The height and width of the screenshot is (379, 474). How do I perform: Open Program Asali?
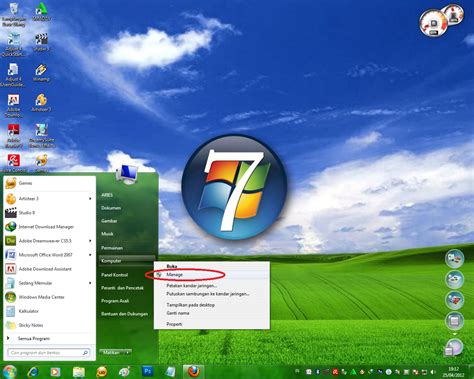pos(115,301)
